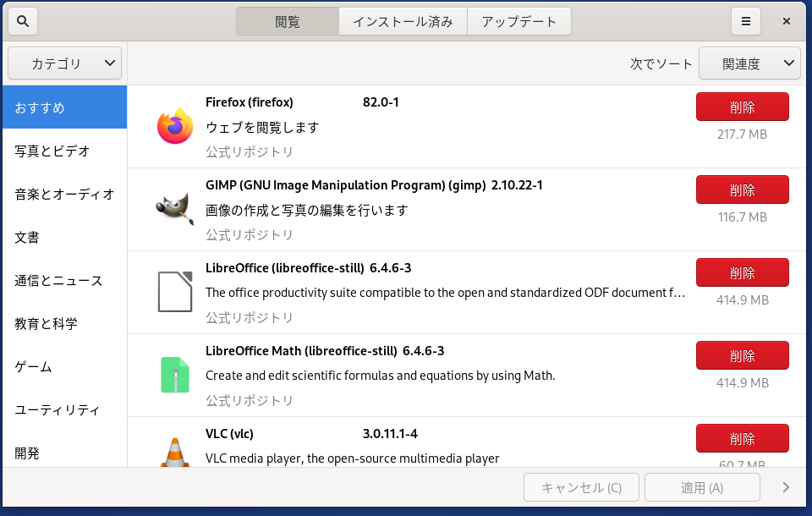Image resolution: width=812 pixels, height=516 pixels.
Task: Open the hamburger menu button
Action: (746, 21)
